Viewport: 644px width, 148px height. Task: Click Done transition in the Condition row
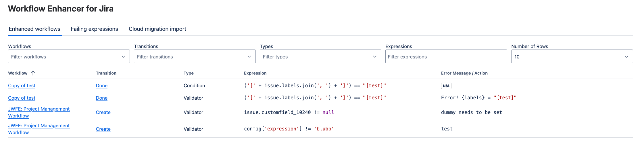coord(101,86)
